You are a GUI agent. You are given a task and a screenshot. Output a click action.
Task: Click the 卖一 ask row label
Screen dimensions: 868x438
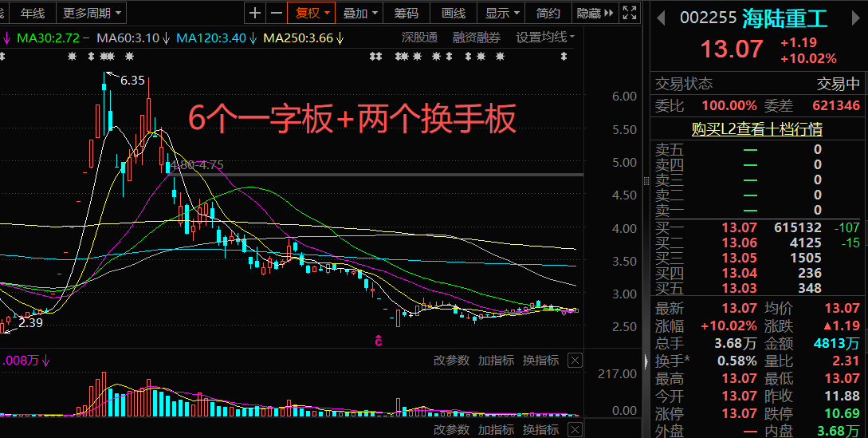[x=670, y=211]
